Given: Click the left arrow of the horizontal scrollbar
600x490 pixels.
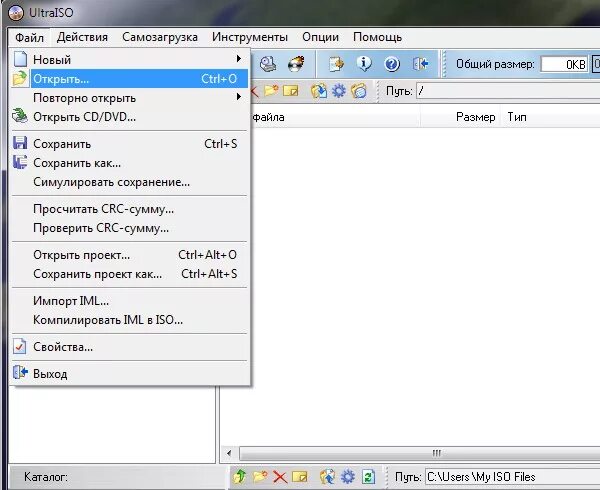Looking at the screenshot, I should tap(229, 454).
